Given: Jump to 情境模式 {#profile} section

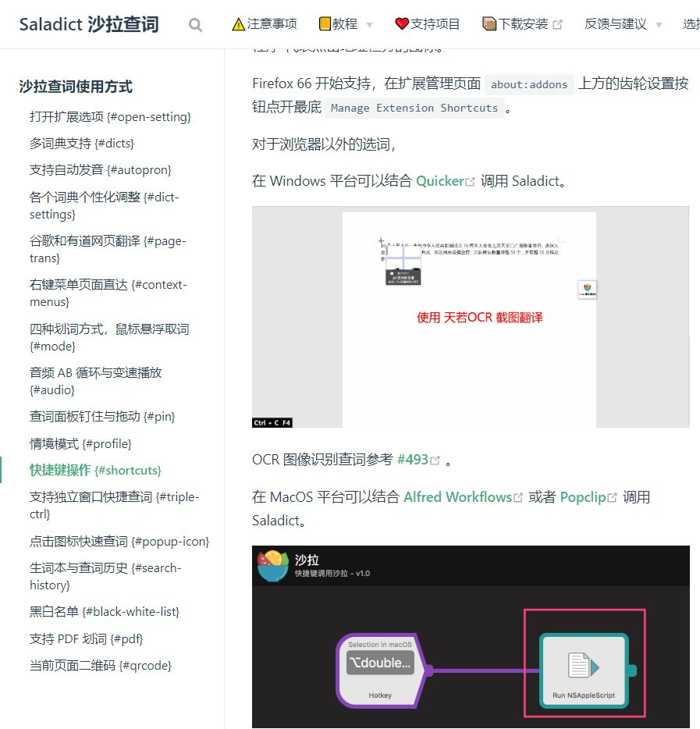Looking at the screenshot, I should point(80,443).
